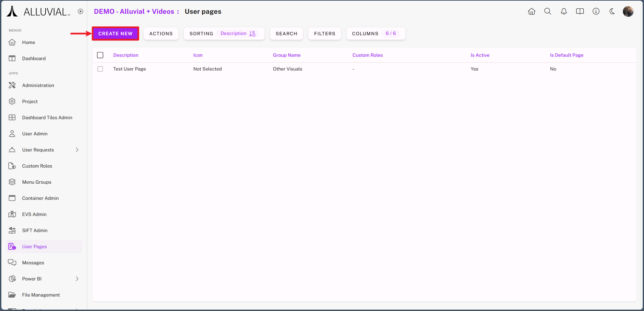Open the documentation book icon
The image size is (644, 311).
(580, 11)
